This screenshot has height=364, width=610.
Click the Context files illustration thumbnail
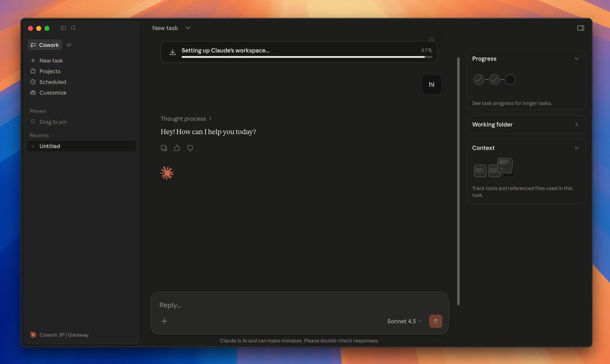(494, 168)
